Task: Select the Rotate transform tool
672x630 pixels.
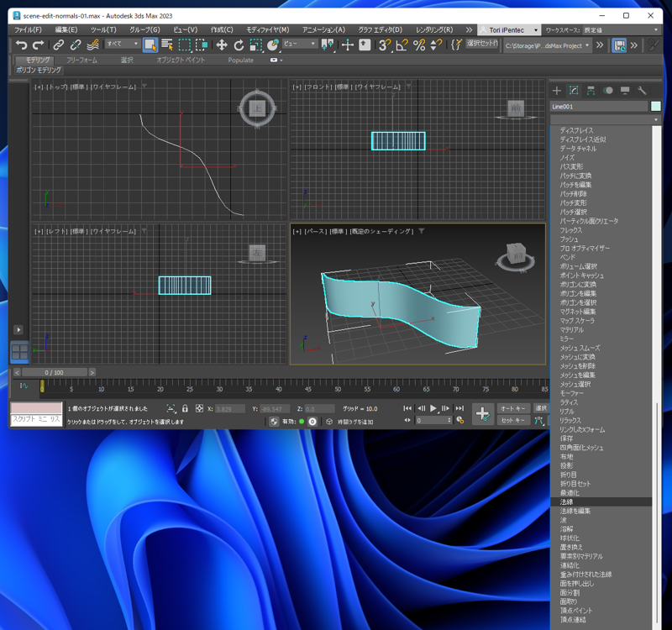Action: pyautogui.click(x=239, y=45)
